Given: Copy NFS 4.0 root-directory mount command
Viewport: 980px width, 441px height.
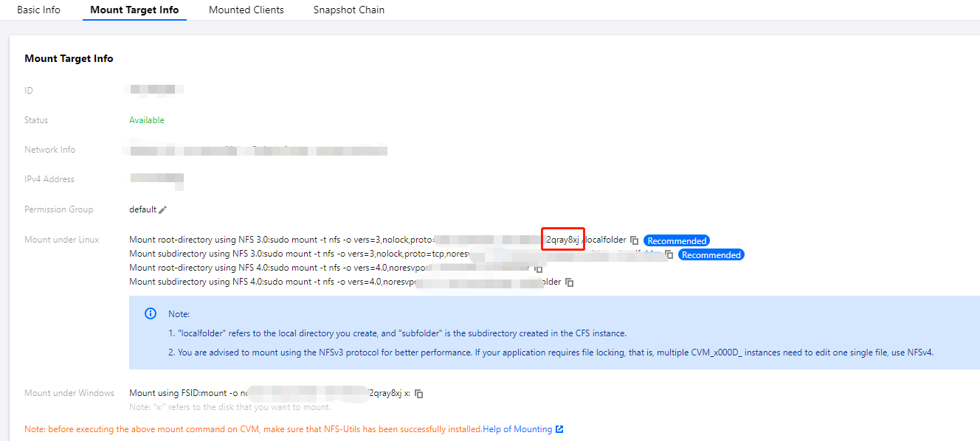Looking at the screenshot, I should [539, 268].
